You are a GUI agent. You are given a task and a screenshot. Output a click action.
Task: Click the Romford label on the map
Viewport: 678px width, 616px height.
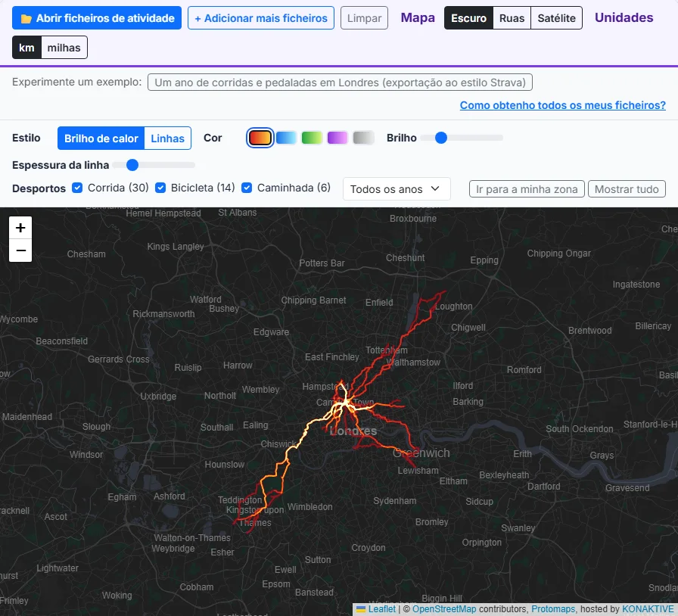524,370
